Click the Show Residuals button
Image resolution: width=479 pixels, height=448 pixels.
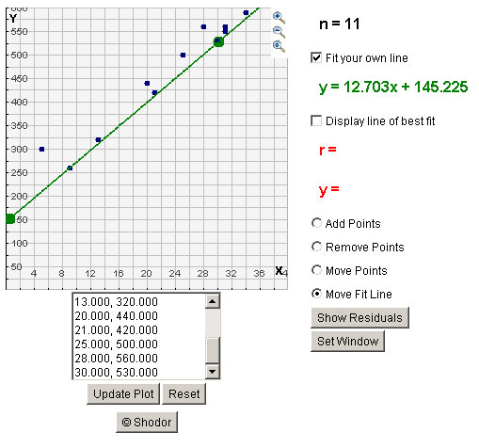[x=359, y=318]
